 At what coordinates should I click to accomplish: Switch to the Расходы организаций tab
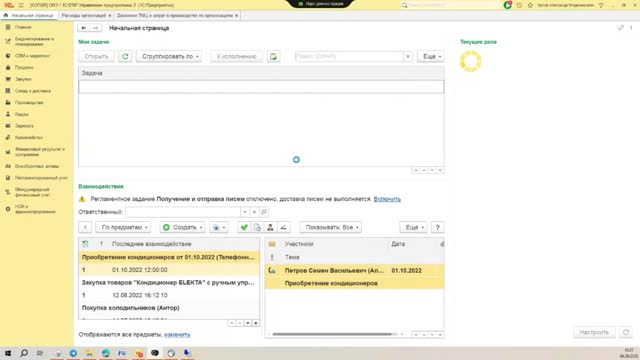[83, 15]
